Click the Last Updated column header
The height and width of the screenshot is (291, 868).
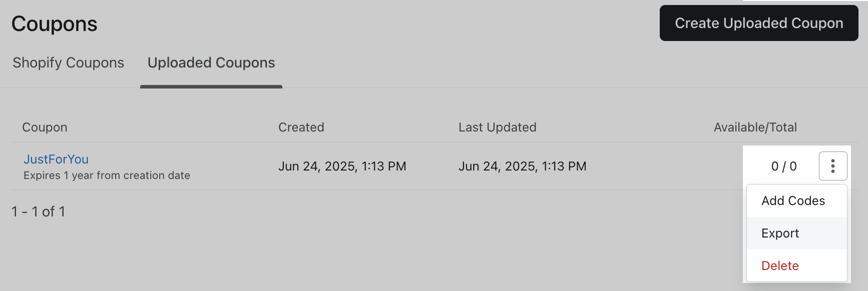point(497,127)
